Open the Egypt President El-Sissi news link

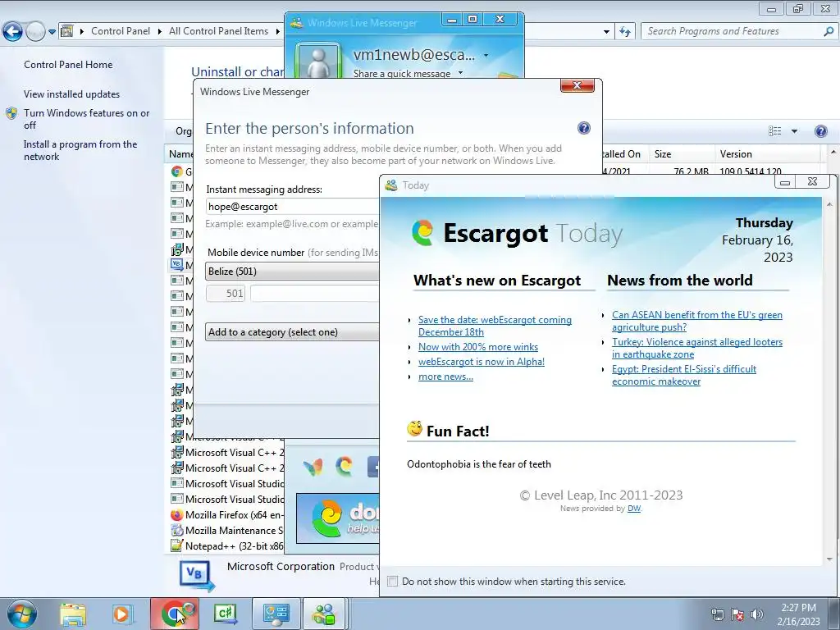(x=684, y=375)
